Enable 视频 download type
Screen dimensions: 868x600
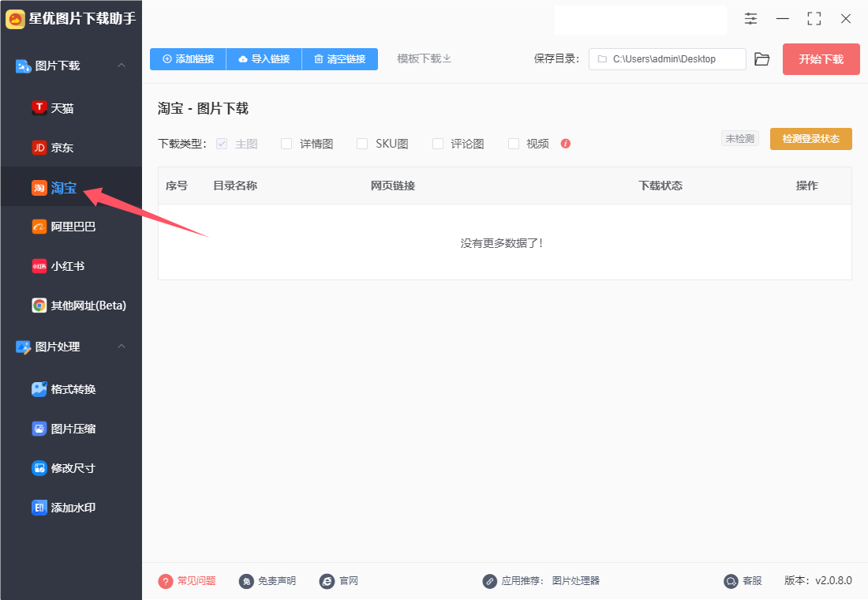514,144
